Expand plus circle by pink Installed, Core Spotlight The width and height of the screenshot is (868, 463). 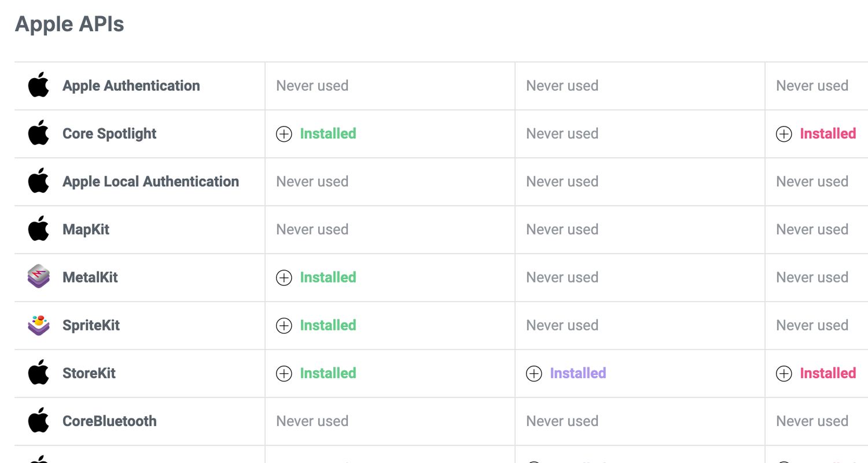784,134
